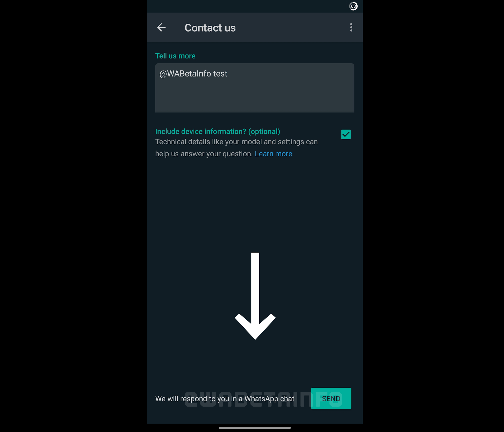Untick the Include device information checkbox
This screenshot has width=504, height=432.
(x=346, y=134)
